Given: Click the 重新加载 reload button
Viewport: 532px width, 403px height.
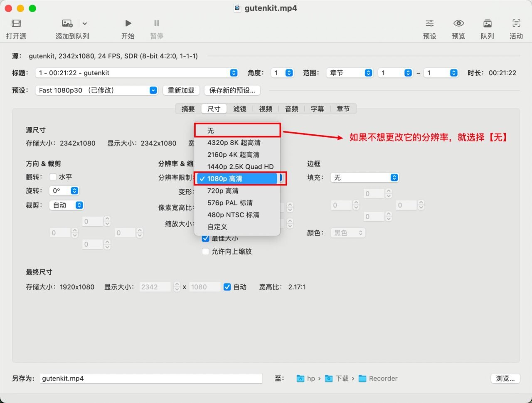Looking at the screenshot, I should tap(181, 90).
